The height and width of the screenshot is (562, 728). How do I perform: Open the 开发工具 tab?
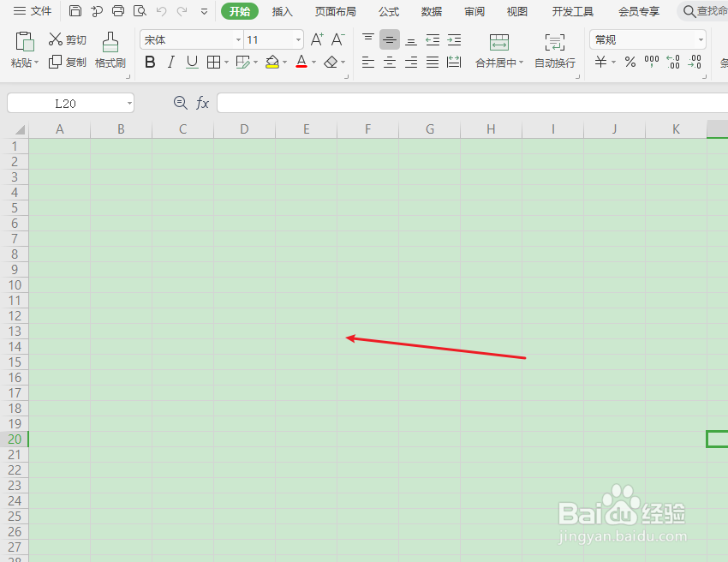(x=572, y=11)
